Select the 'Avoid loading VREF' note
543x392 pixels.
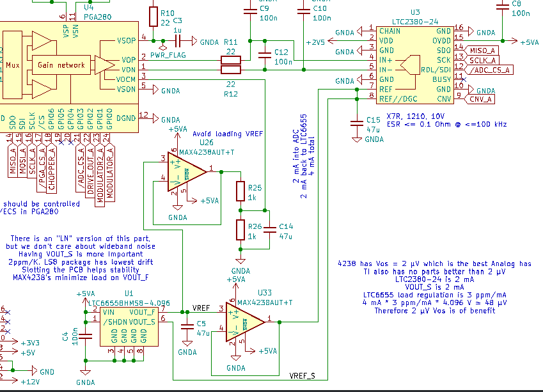point(228,134)
